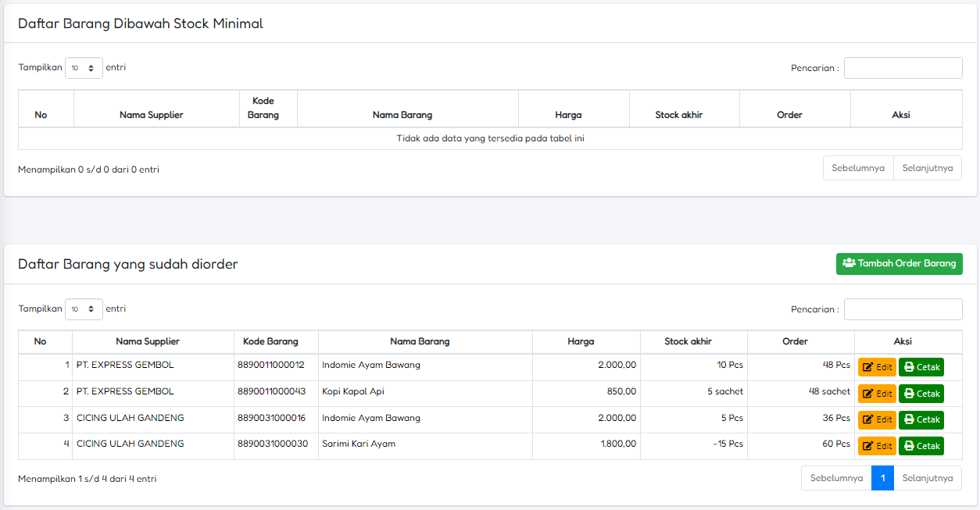
Task: Print PT. EXPRESS GEMBOL Indomie Ayam Bawang order
Action: (921, 367)
